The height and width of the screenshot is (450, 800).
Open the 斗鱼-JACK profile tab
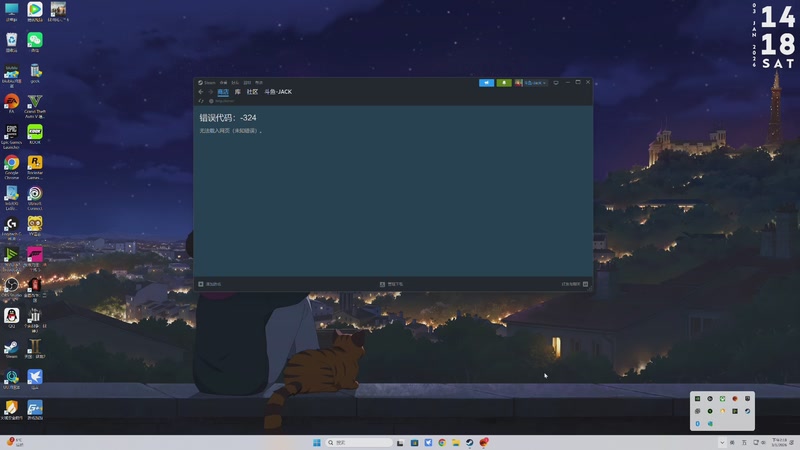point(278,92)
